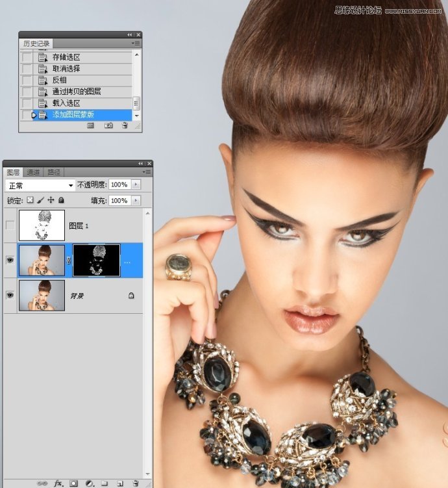Click Layers list scroll up arrow

pyautogui.click(x=147, y=214)
